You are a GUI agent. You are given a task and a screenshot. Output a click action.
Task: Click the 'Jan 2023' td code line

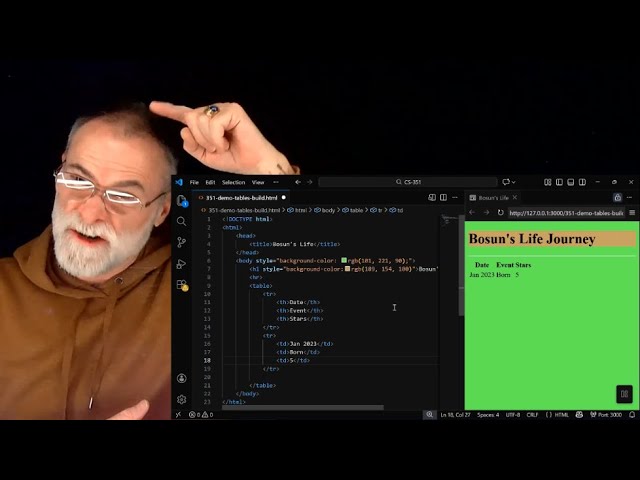click(304, 344)
